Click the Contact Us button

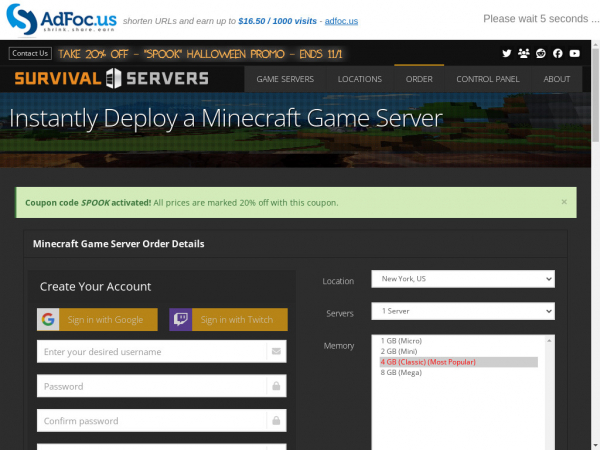[x=30, y=53]
